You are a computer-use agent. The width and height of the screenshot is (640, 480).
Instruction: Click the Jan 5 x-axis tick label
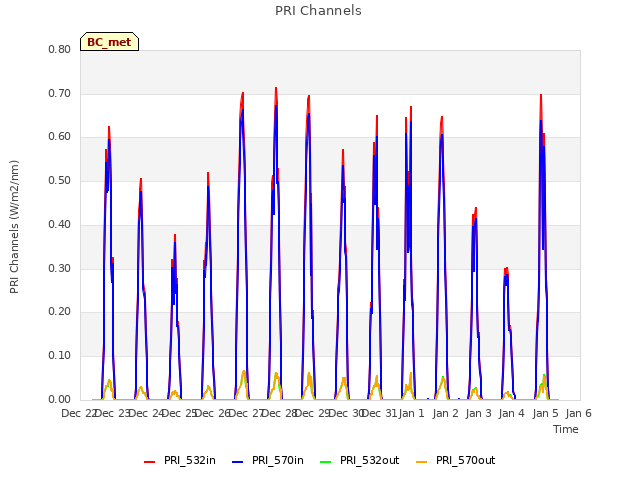(x=545, y=413)
